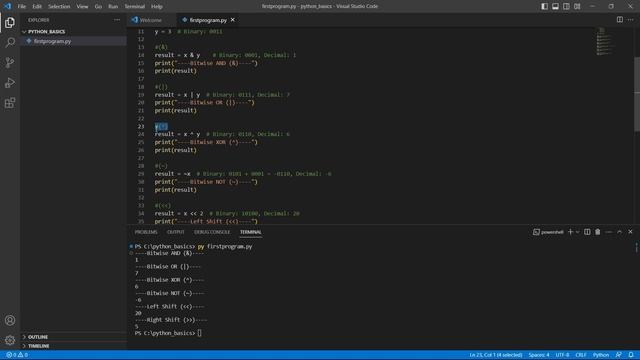Click the VS Code logo in title bar
Viewport: 640px width, 360px height.
tap(7, 6)
